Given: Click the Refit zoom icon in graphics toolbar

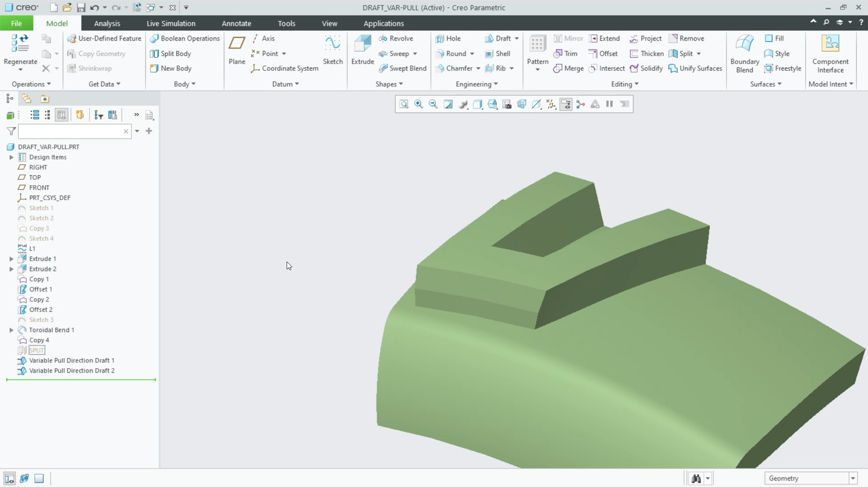Looking at the screenshot, I should 404,104.
